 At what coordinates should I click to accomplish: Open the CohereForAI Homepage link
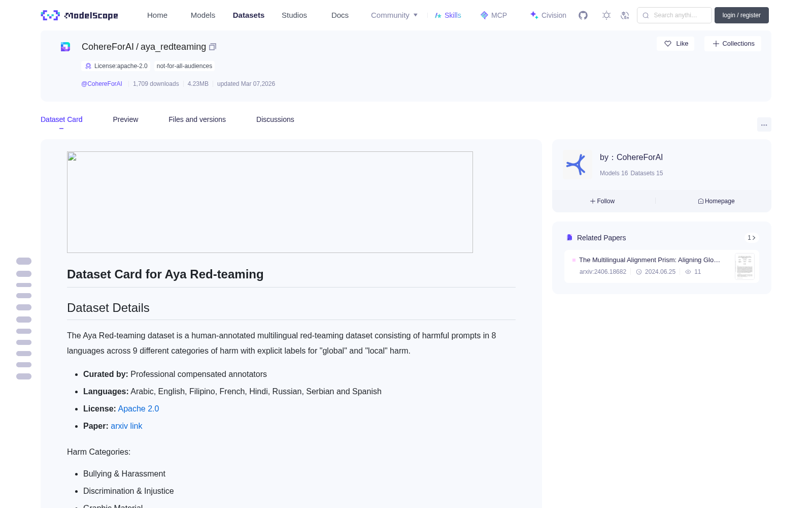coord(716,201)
